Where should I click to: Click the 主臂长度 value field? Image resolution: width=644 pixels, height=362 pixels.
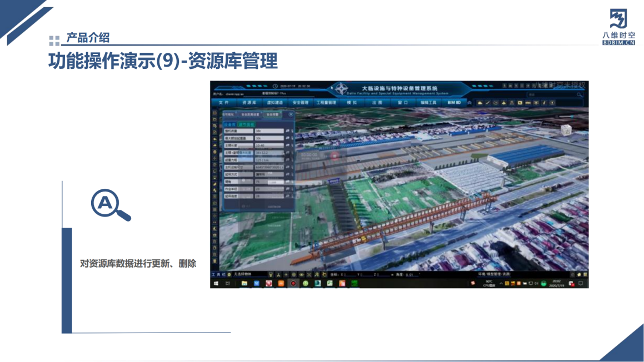(x=269, y=145)
